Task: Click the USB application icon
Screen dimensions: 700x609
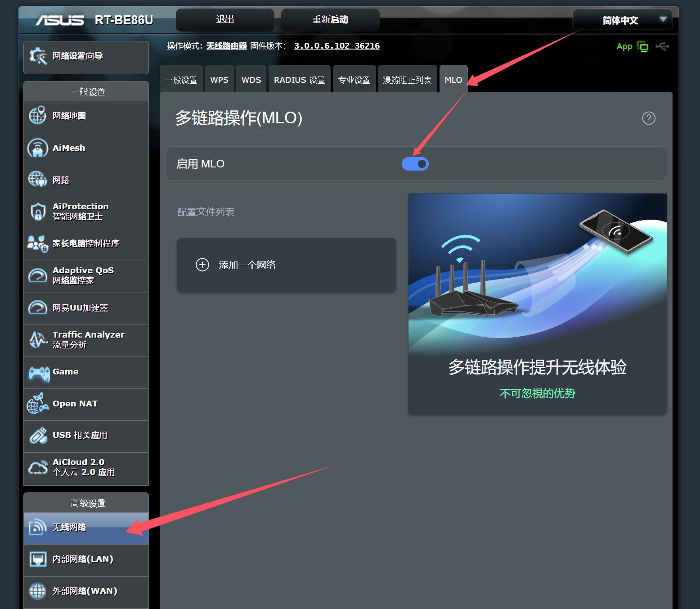Action: tap(38, 435)
